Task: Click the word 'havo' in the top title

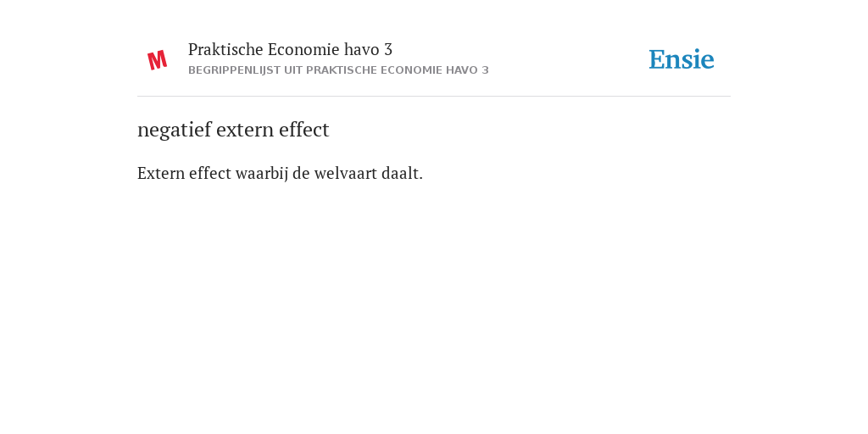Action: tap(361, 50)
